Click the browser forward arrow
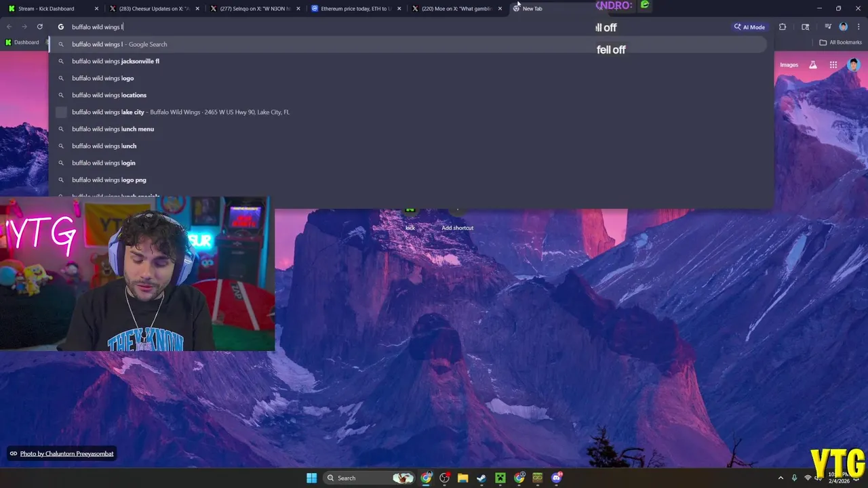 click(x=24, y=27)
